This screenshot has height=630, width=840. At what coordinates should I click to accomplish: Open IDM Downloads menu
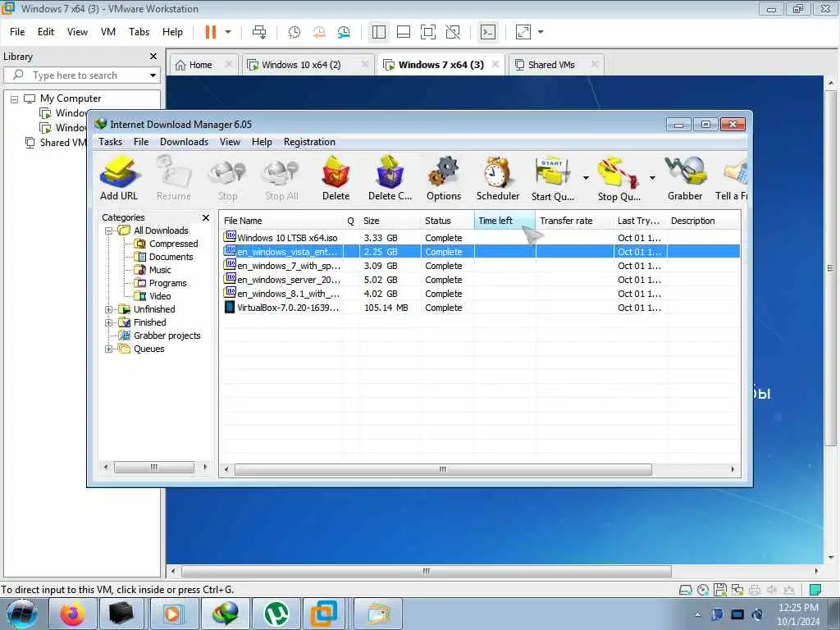pos(184,141)
